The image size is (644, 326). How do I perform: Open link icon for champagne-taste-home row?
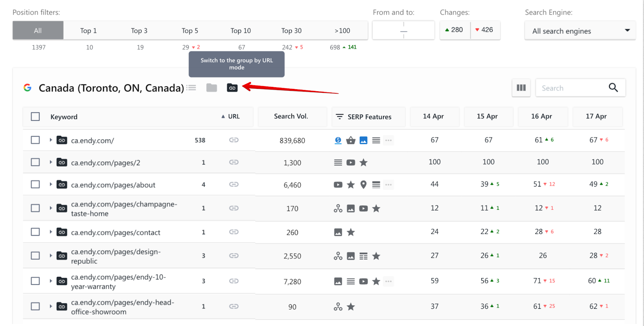(234, 208)
